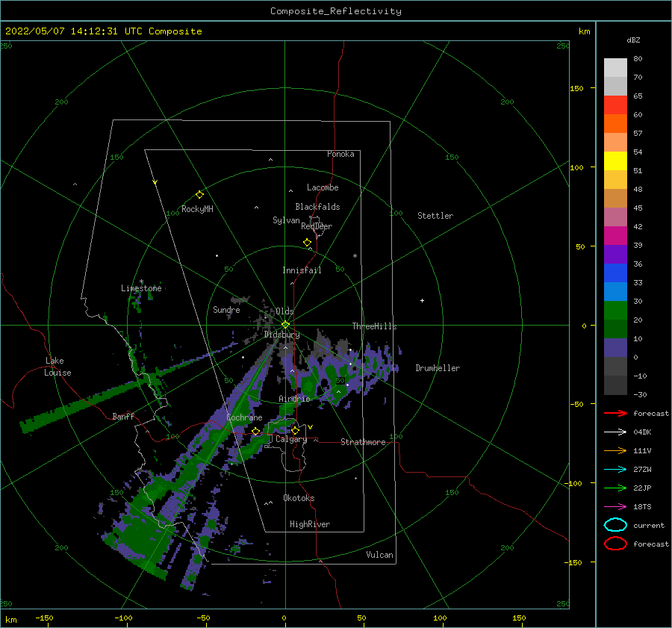Click the Banff label
Screen dimensions: 672x628
pyautogui.click(x=123, y=416)
